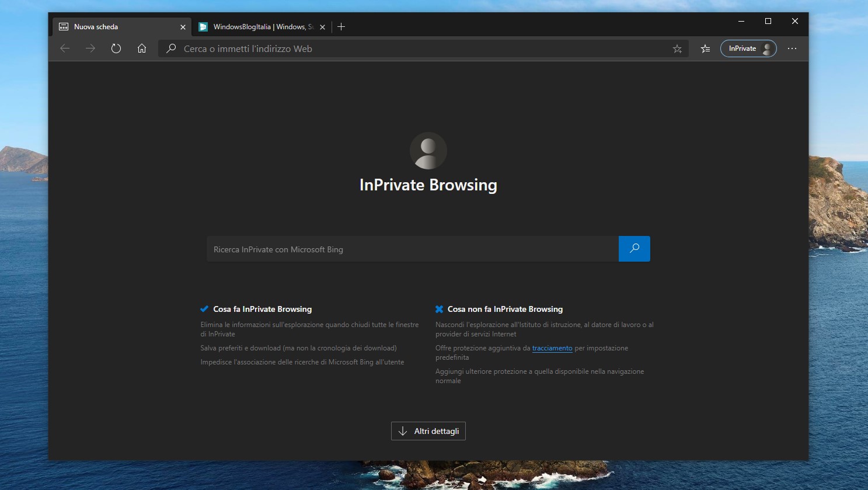Click blue X beside Cosa non fa
This screenshot has width=868, height=490.
click(439, 309)
